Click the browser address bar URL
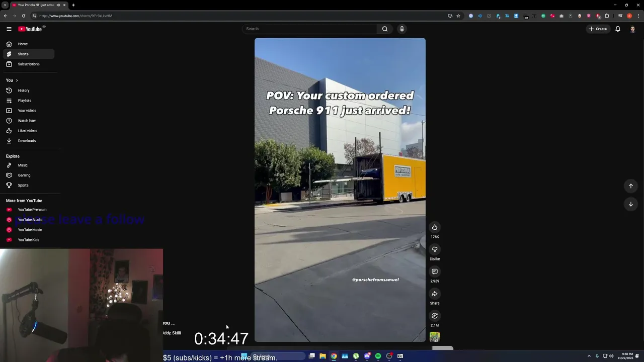644x362 pixels. coord(75,16)
